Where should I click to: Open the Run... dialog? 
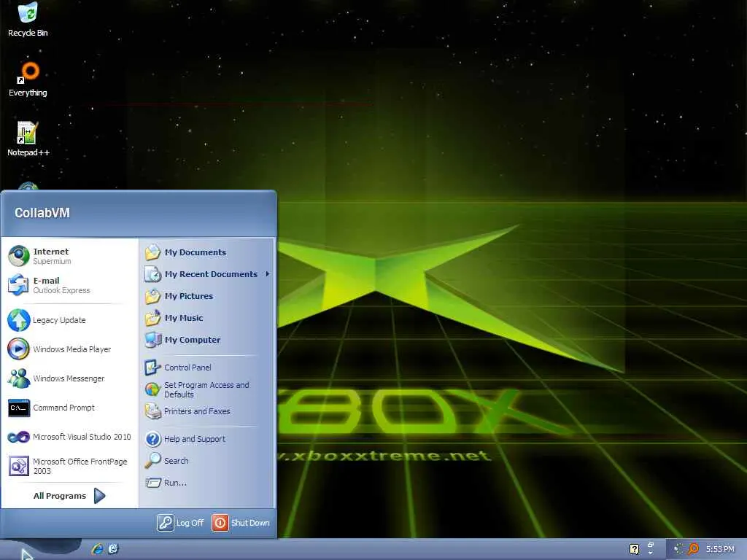208,483
